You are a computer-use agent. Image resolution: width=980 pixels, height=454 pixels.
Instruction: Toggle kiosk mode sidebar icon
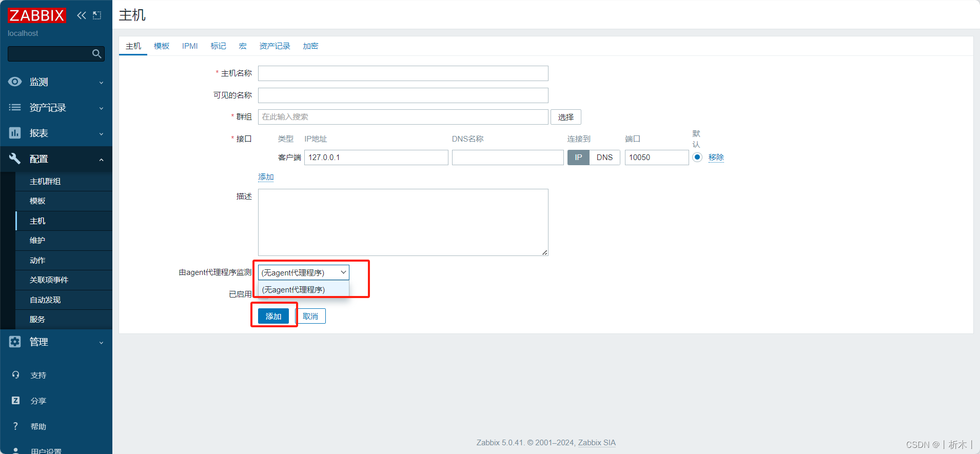point(97,15)
